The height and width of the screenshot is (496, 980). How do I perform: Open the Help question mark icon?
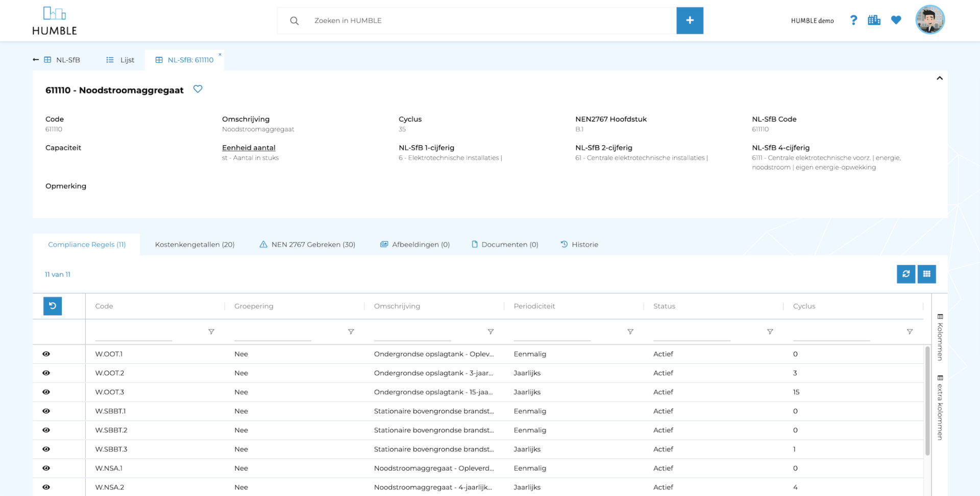[x=853, y=20]
